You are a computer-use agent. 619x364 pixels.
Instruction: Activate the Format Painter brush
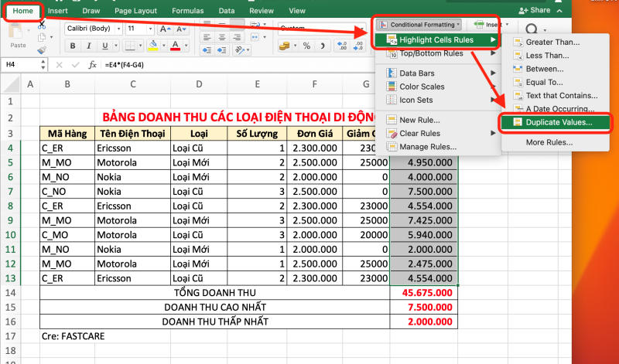point(42,50)
